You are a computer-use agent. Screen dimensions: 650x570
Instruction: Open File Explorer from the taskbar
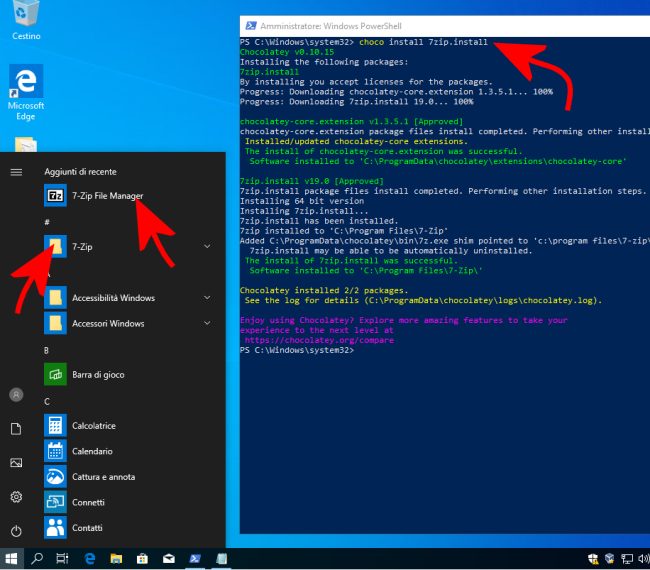116,559
